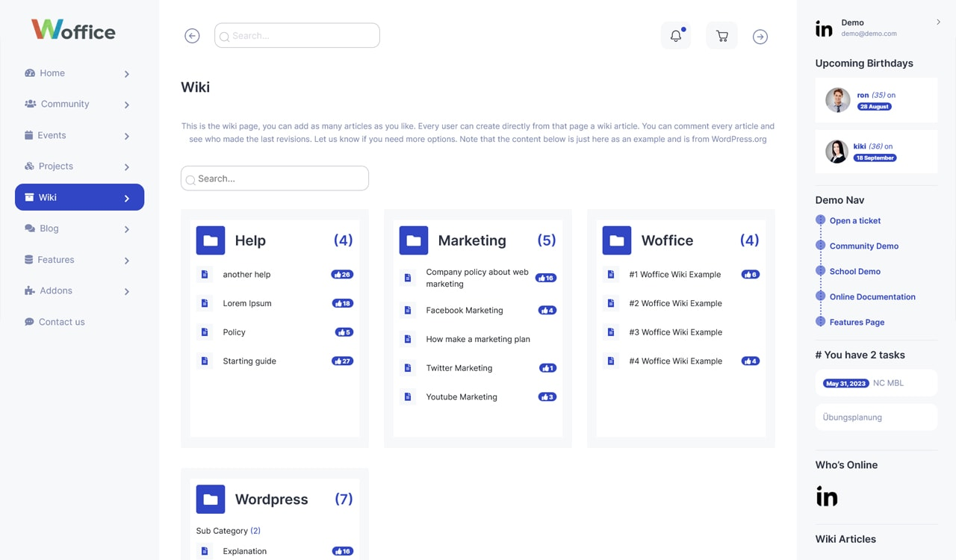This screenshot has width=956, height=560.
Task: Click the shopping cart icon
Action: coord(721,35)
